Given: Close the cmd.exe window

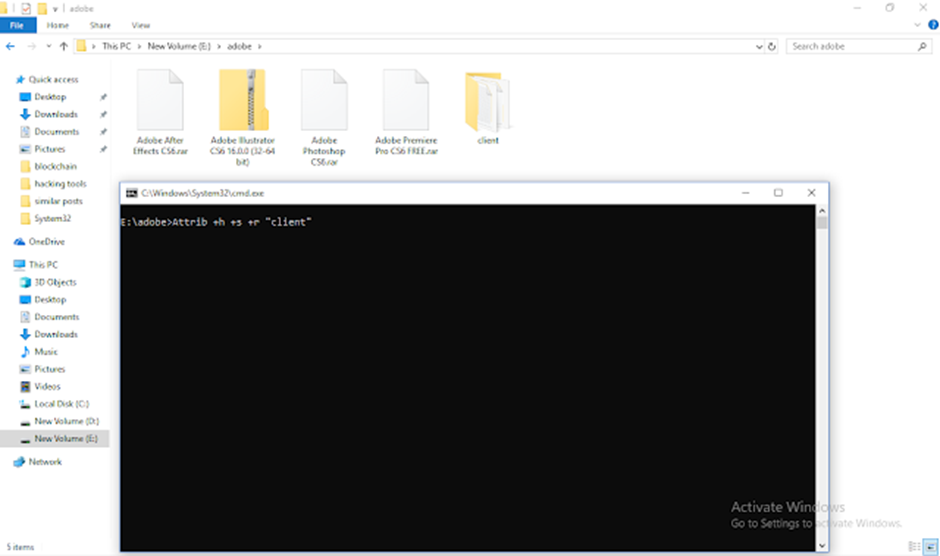Looking at the screenshot, I should (811, 193).
